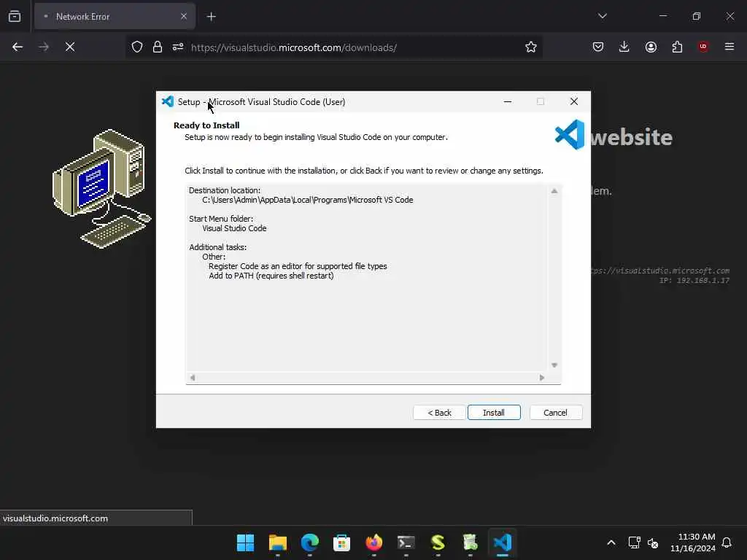This screenshot has width=747, height=560.
Task: Open the tracking protection shield icon
Action: pyautogui.click(x=137, y=47)
